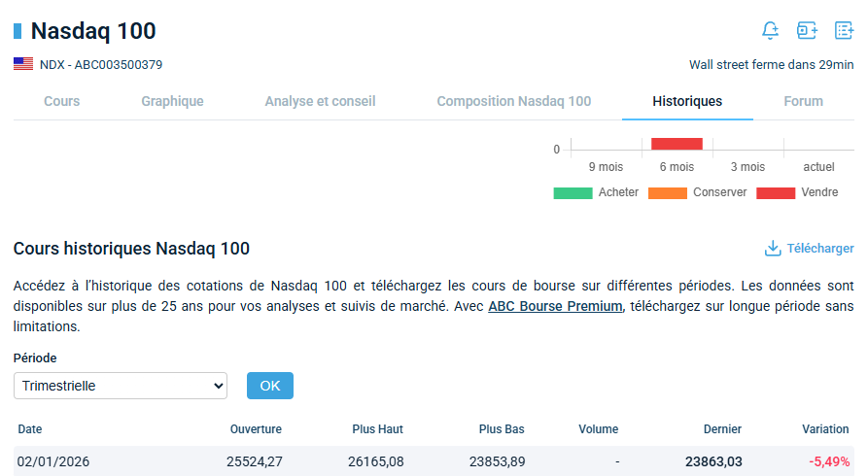Click the Variation column header
Image resolution: width=868 pixels, height=476 pixels.
825,429
